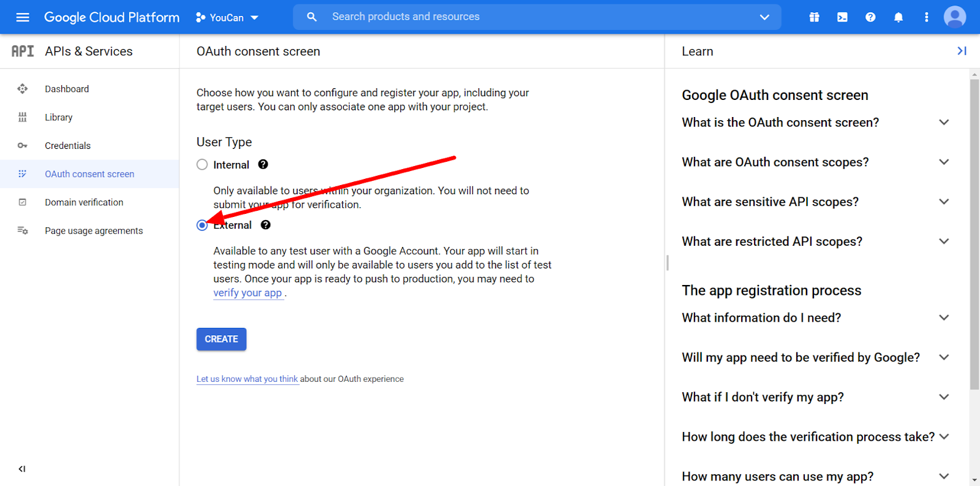This screenshot has width=980, height=486.
Task: Click the Learn panel resize handle
Action: [x=667, y=263]
